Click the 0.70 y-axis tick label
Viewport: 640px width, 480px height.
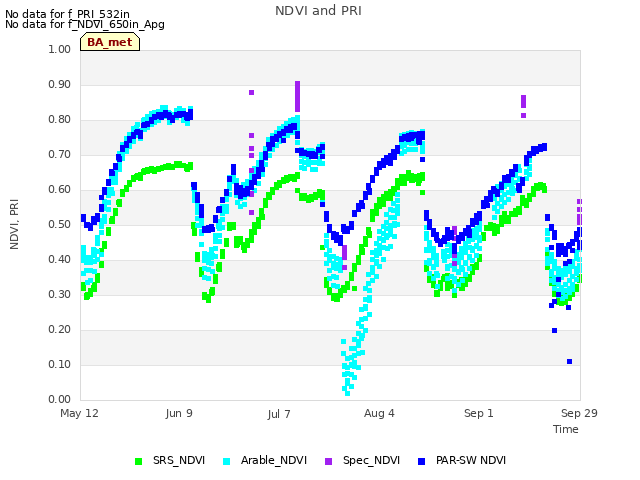point(60,154)
